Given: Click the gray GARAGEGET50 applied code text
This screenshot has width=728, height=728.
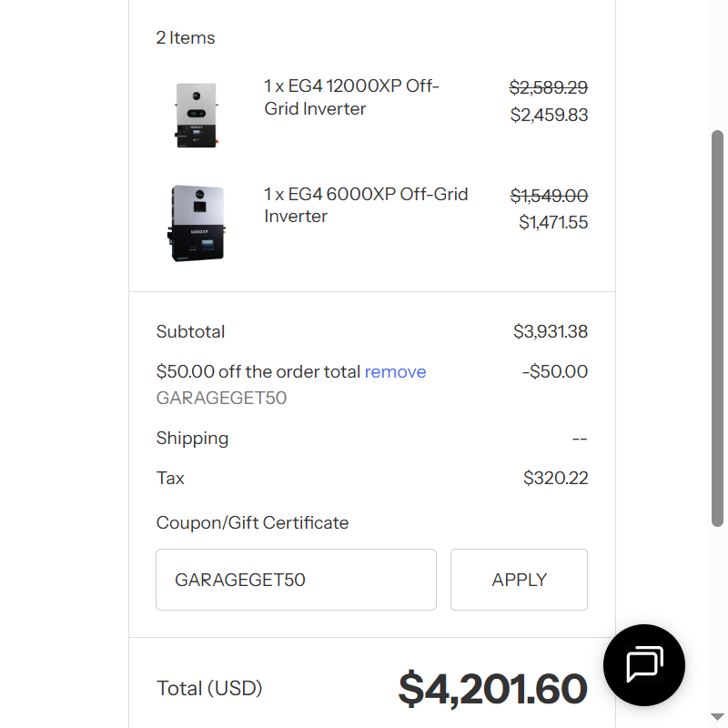Looking at the screenshot, I should pos(221,398).
